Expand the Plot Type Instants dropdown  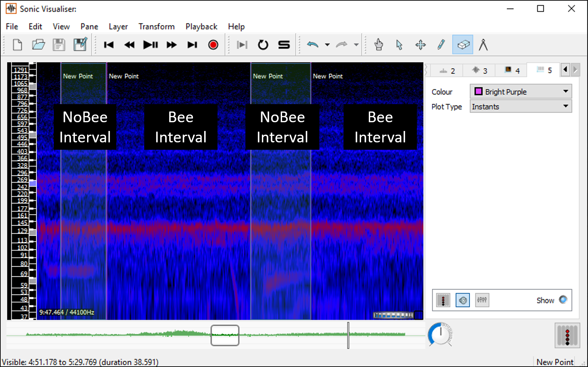point(520,106)
